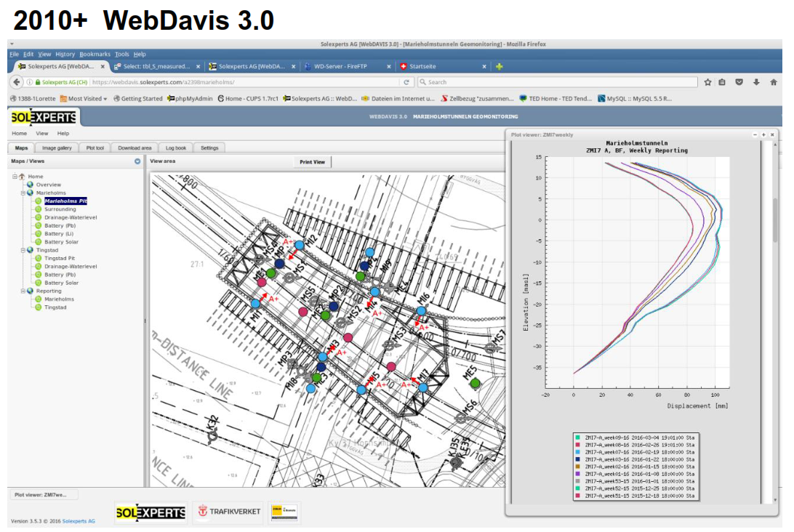This screenshot has width=794, height=532.
Task: Collapse the Tingstad tree node
Action: pyautogui.click(x=23, y=250)
